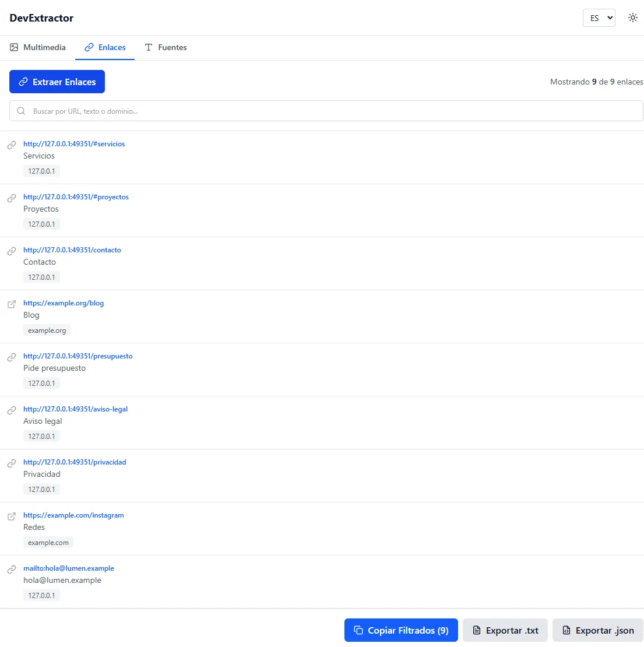
Task: Click the link icon beside #proyectos URL
Action: [12, 198]
